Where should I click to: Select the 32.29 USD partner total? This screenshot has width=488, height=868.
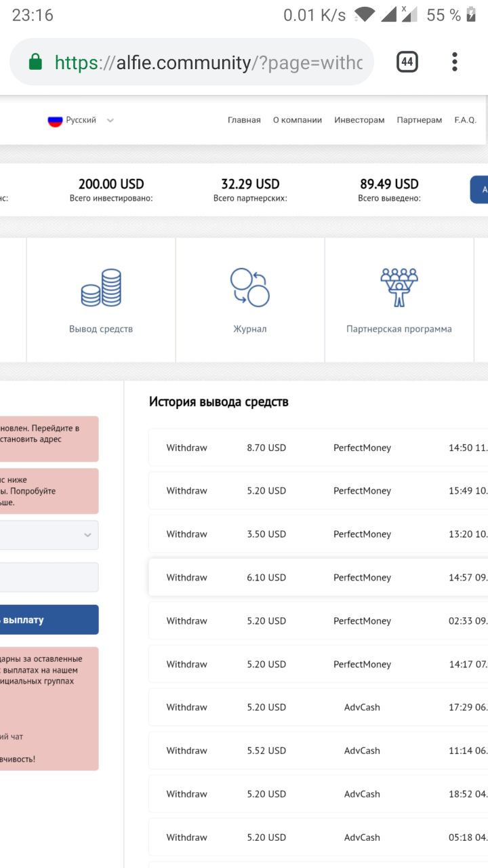coord(250,184)
